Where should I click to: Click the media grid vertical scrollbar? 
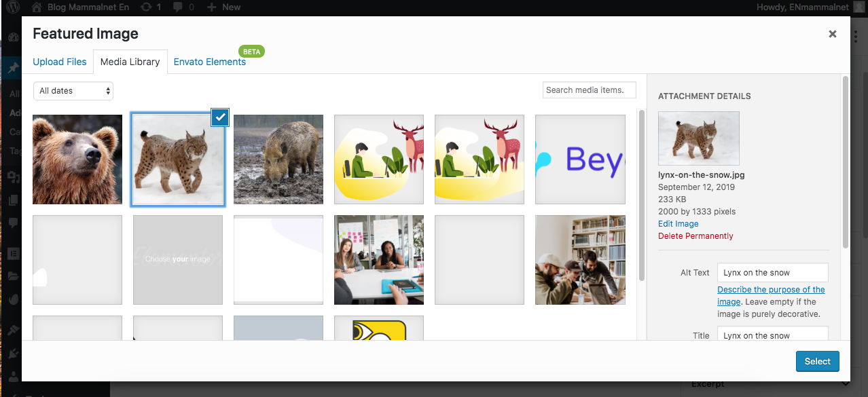pos(642,197)
